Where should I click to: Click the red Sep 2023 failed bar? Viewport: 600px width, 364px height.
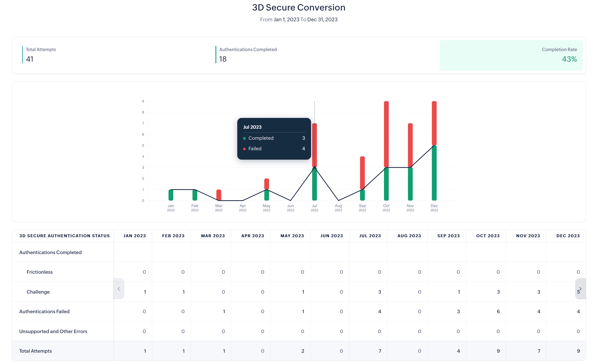[x=362, y=173]
